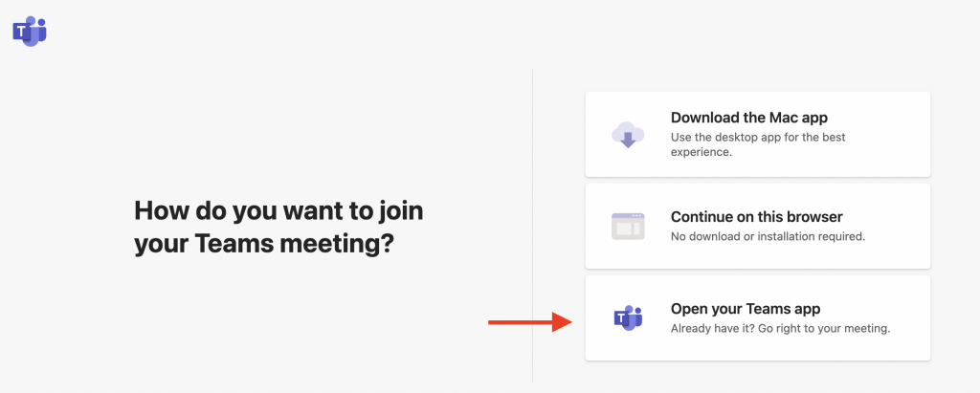Click 'Already have it? Go right to your meeting.'
The image size is (980, 393).
(x=780, y=328)
